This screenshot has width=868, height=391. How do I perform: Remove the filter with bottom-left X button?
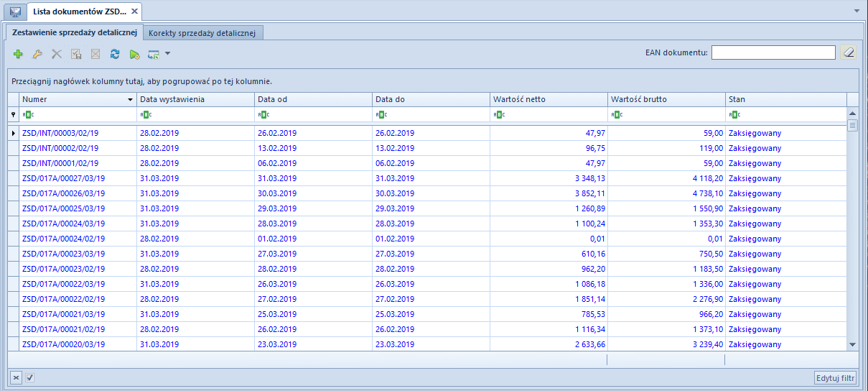[17, 377]
